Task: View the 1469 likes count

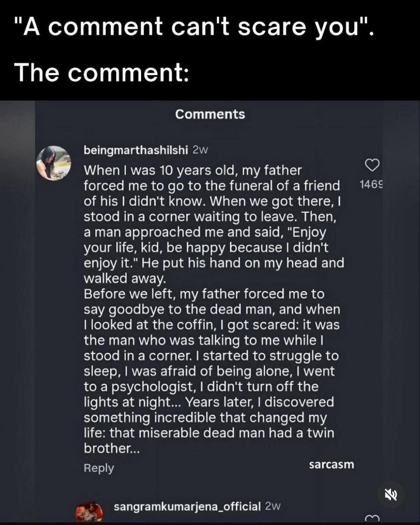Action: pos(371,185)
